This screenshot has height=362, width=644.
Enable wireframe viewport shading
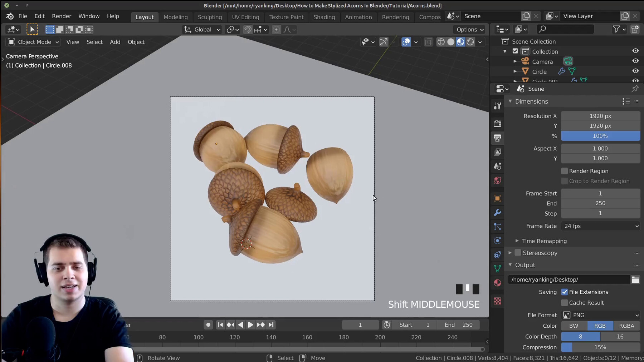tap(441, 42)
